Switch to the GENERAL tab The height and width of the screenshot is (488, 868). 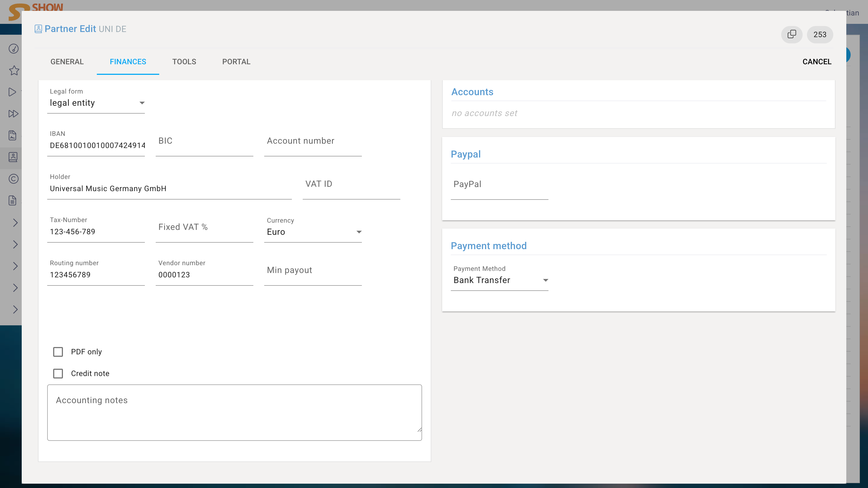click(x=67, y=62)
